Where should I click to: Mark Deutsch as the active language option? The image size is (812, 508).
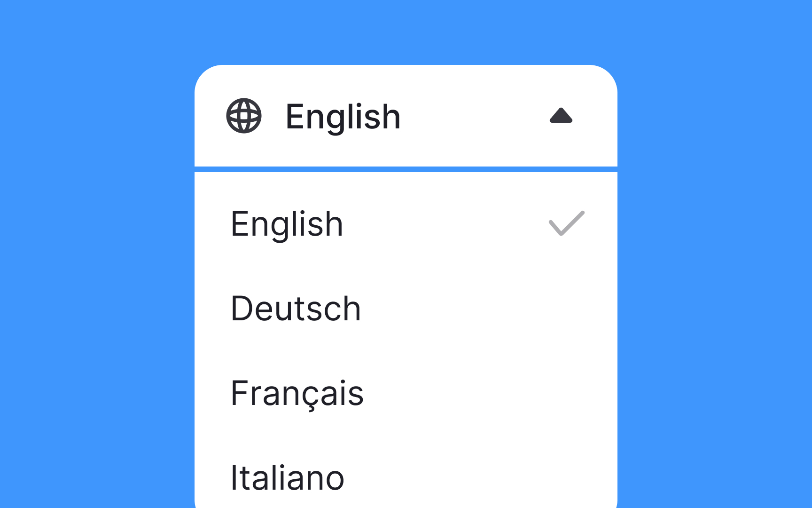(x=296, y=309)
